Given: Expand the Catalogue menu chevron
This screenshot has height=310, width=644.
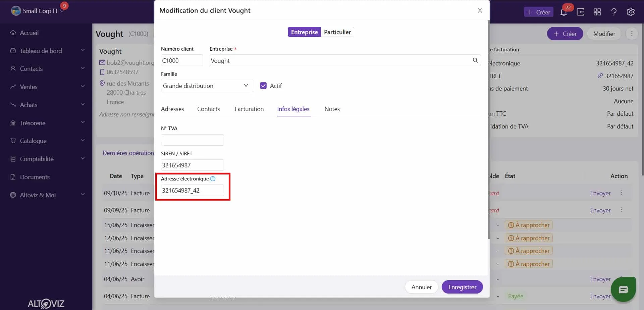Looking at the screenshot, I should 83,141.
